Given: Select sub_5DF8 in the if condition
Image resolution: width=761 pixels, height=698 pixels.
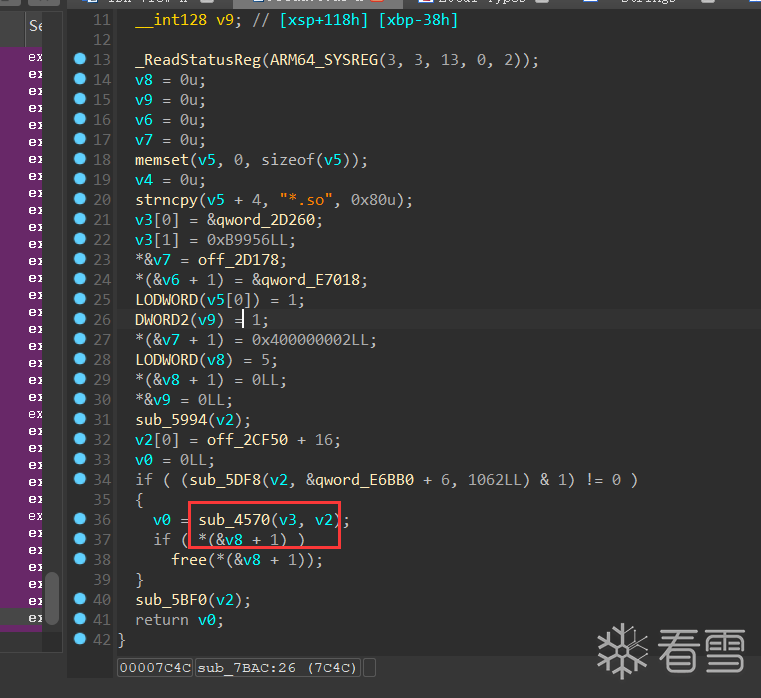Looking at the screenshot, I should (x=225, y=480).
